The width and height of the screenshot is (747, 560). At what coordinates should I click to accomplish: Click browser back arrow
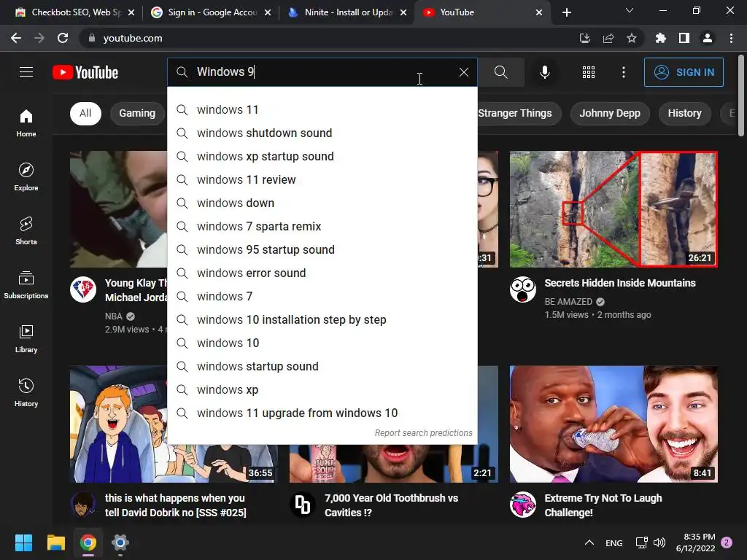16,38
